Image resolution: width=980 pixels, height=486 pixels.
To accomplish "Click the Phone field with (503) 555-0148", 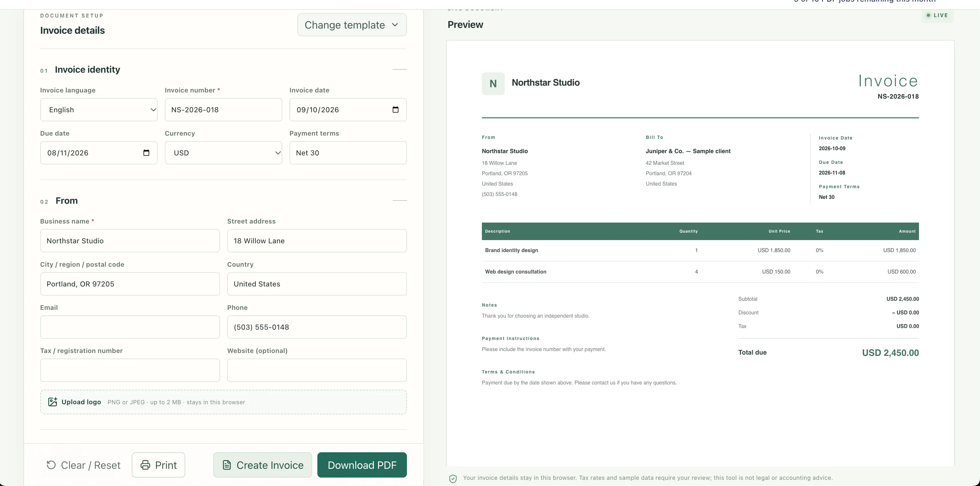I will click(317, 327).
